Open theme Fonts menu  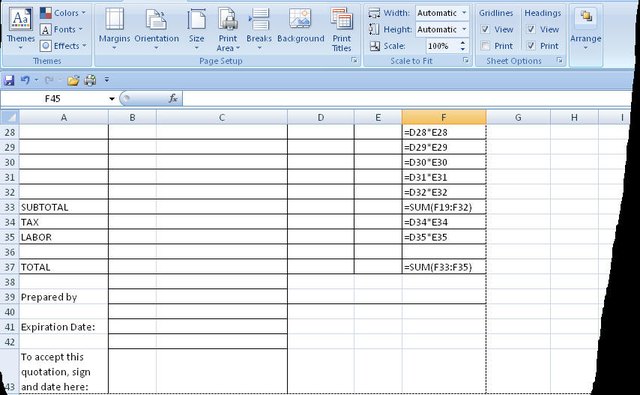pyautogui.click(x=62, y=29)
